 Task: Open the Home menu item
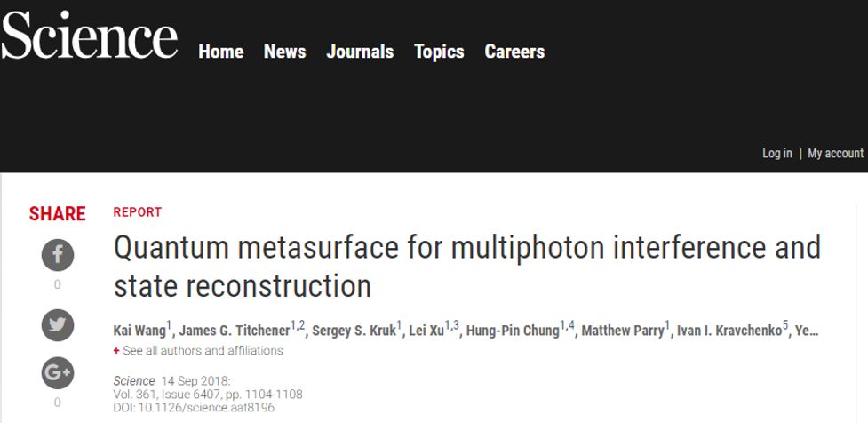tap(220, 52)
